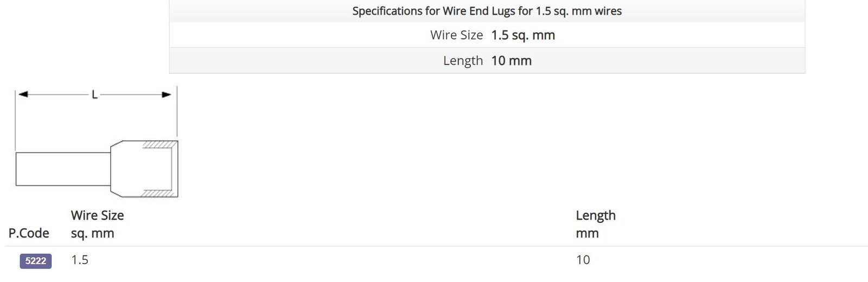Click the Length mm column header
Image resolution: width=868 pixels, height=282 pixels.
tap(596, 224)
